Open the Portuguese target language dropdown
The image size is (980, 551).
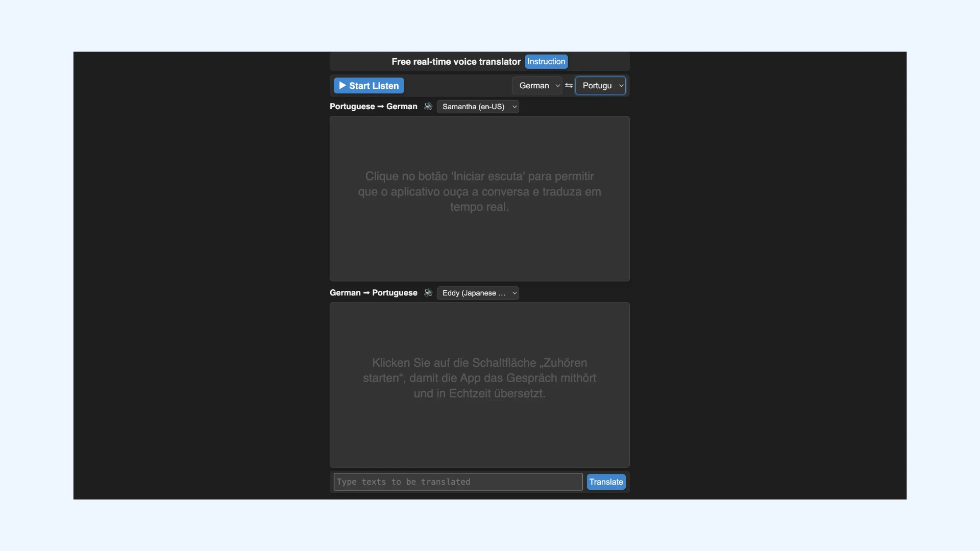[601, 85]
